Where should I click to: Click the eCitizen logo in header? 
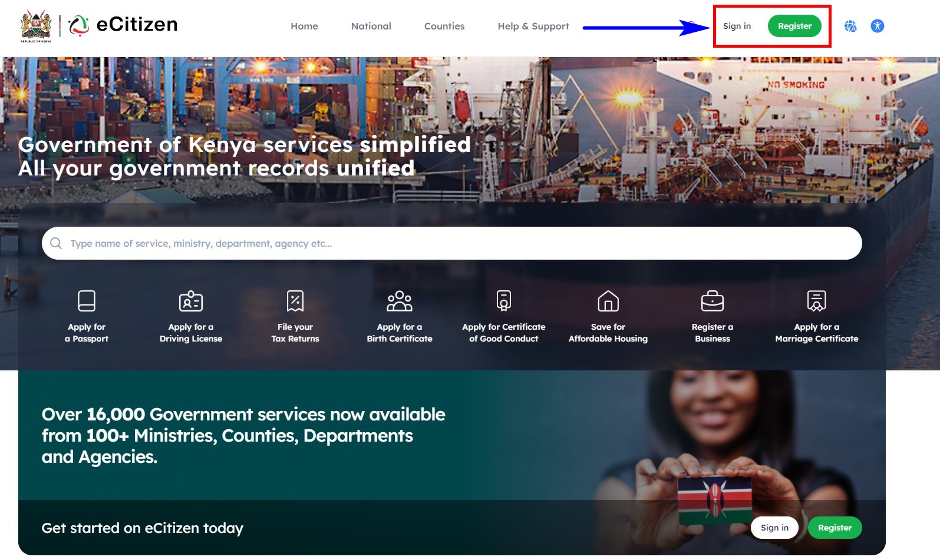coord(123,25)
